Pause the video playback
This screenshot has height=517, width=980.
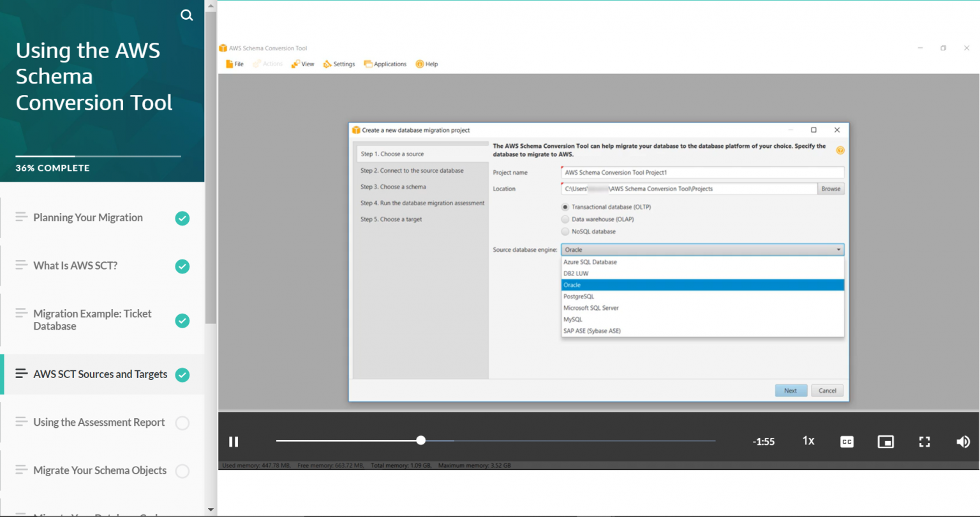[x=234, y=441]
